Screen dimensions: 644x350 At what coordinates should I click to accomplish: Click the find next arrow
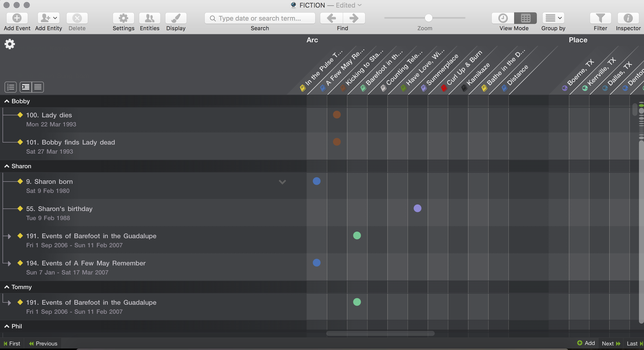pyautogui.click(x=354, y=18)
